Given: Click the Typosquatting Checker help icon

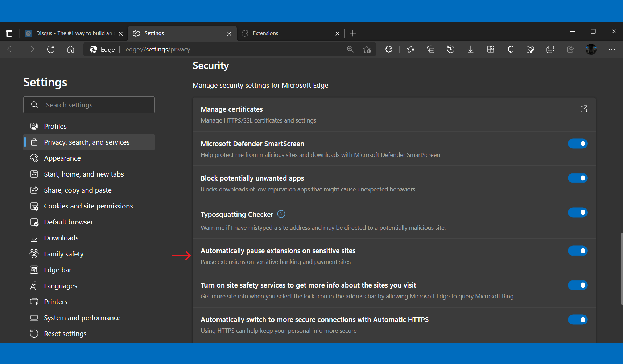Looking at the screenshot, I should [281, 214].
